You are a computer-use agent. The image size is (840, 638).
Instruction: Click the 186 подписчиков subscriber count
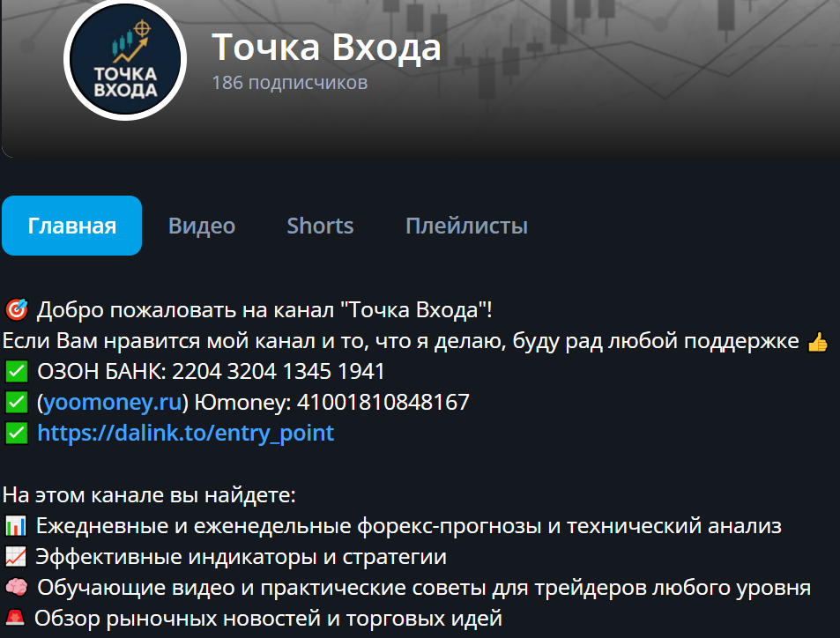coord(290,83)
